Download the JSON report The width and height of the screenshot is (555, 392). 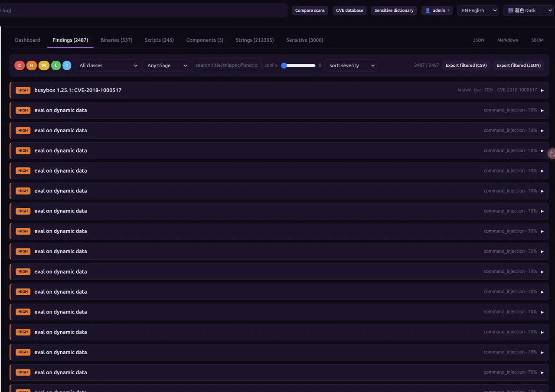(x=479, y=40)
